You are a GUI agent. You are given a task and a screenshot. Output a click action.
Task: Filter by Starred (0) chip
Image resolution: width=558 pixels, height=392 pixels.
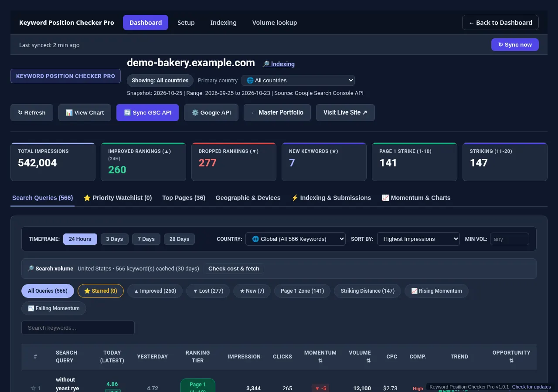101,291
